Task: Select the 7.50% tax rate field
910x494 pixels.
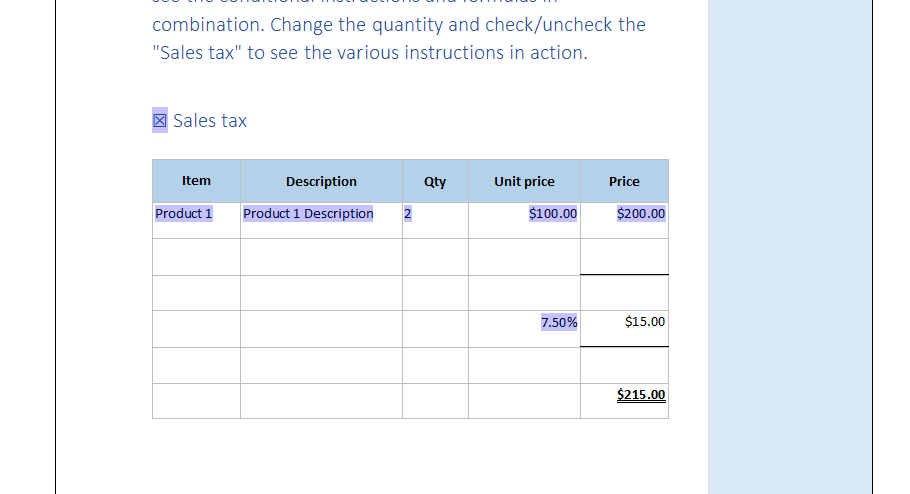Action: pos(559,322)
